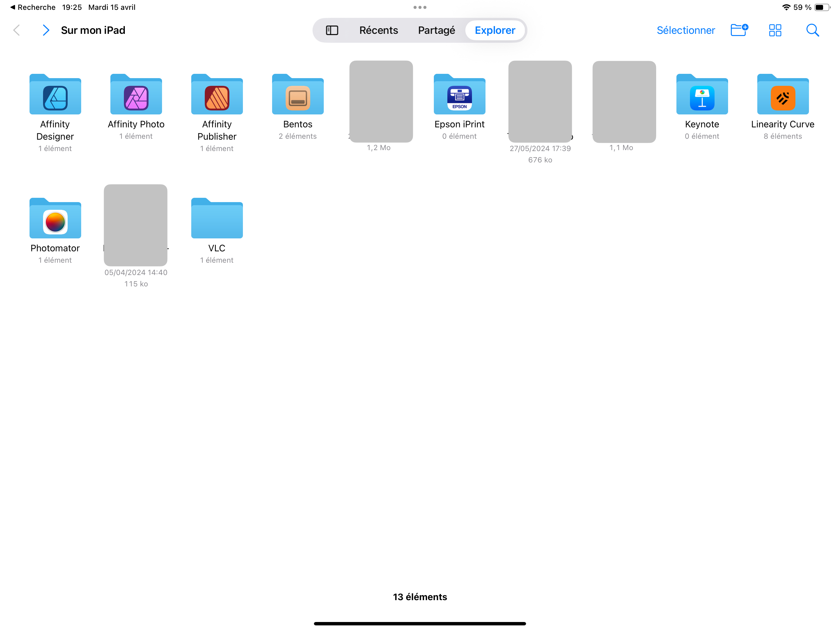This screenshot has height=630, width=840.
Task: Select the Explorer tab
Action: point(495,30)
